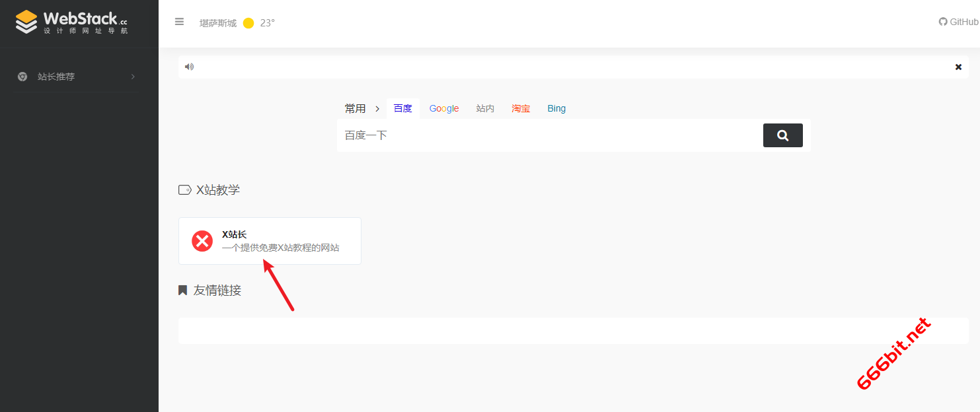980x412 pixels.
Task: Choose the 站内 search tab
Action: (x=485, y=108)
